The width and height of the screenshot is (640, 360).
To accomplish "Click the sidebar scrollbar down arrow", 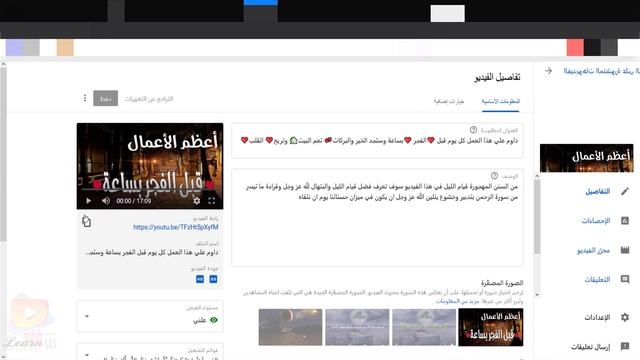I will [537, 294].
